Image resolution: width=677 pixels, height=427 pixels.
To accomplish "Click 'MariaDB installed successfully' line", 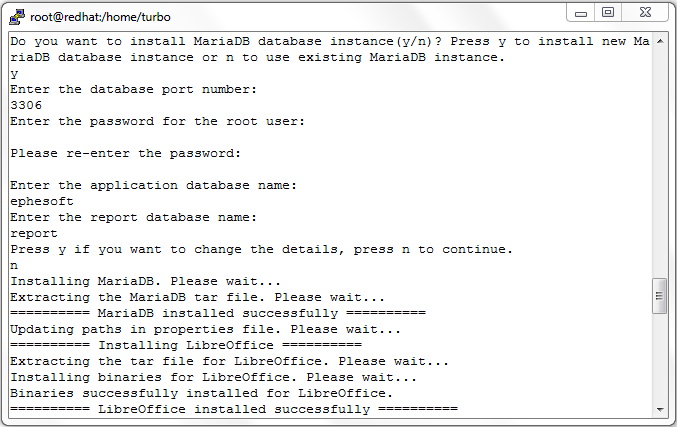I will tap(218, 313).
